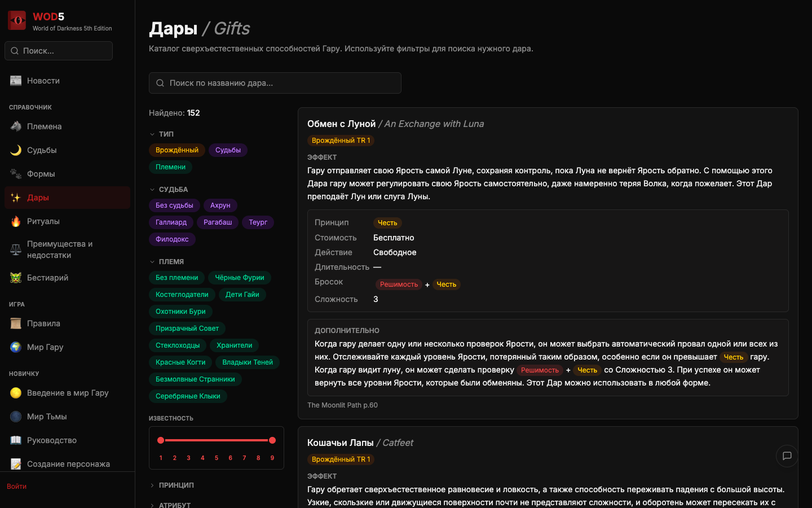Click the Войти login link
Image resolution: width=812 pixels, height=508 pixels.
click(x=17, y=487)
